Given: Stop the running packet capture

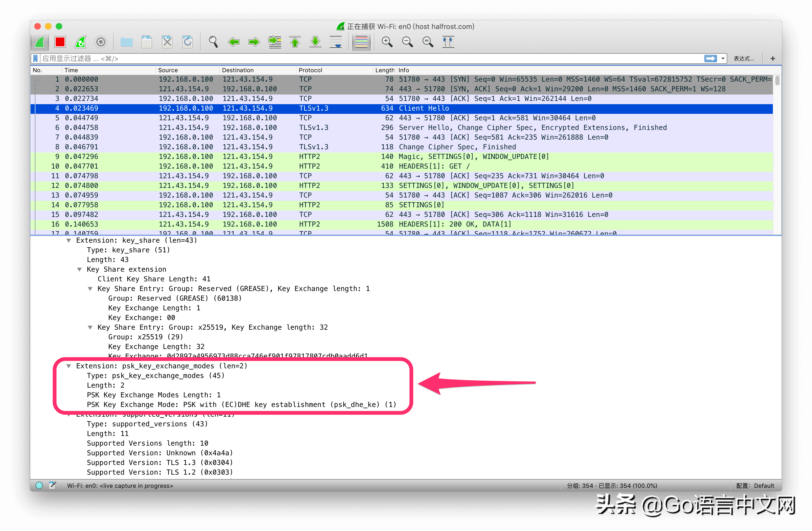Looking at the screenshot, I should click(60, 42).
